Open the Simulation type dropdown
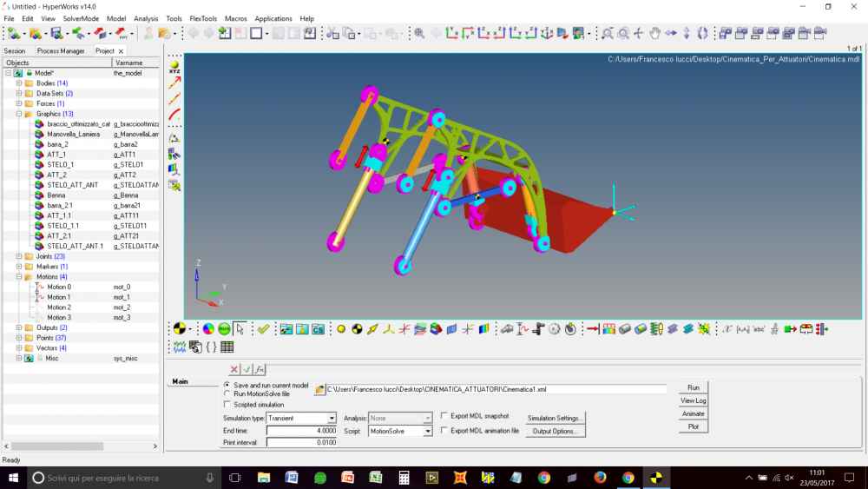Image resolution: width=868 pixels, height=489 pixels. point(332,419)
